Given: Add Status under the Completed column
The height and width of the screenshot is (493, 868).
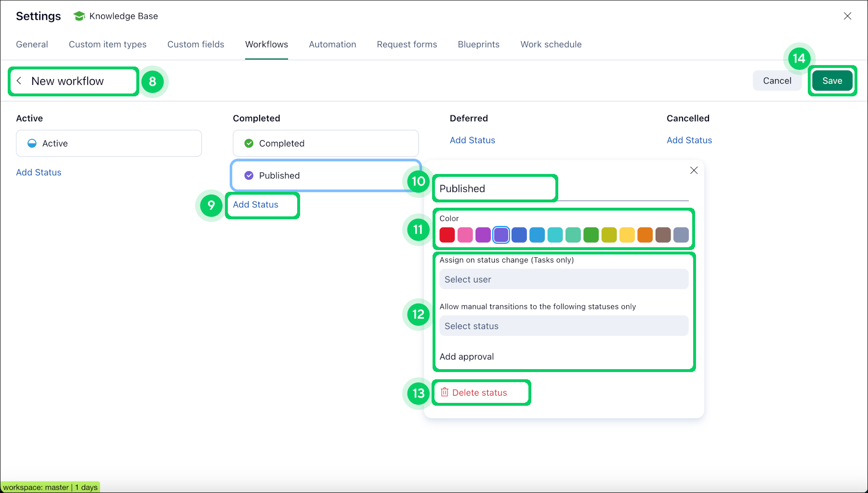Looking at the screenshot, I should pos(255,204).
